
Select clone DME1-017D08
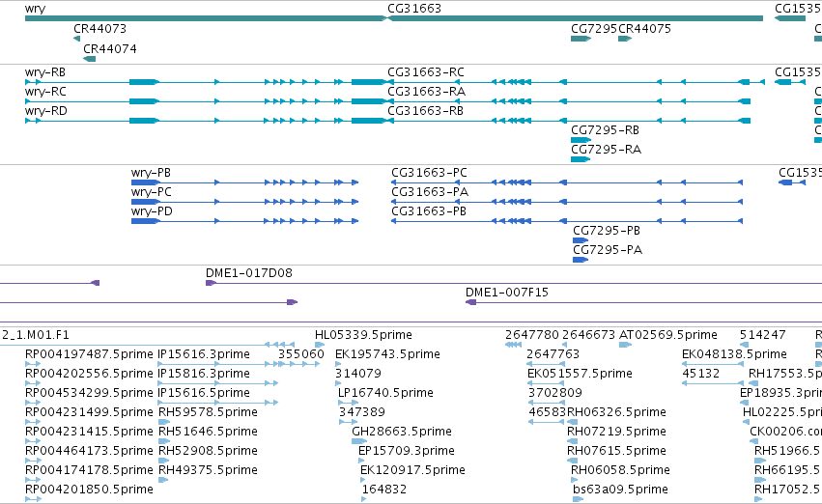[x=249, y=273]
